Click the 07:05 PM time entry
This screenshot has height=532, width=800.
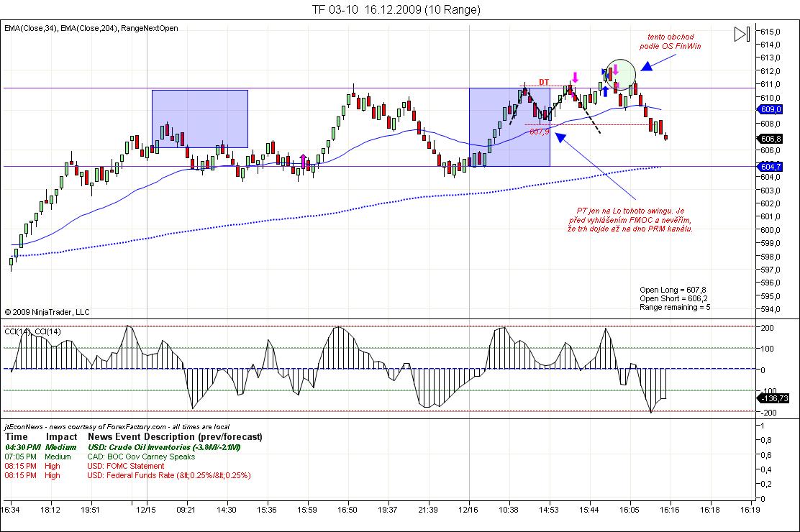click(x=21, y=457)
